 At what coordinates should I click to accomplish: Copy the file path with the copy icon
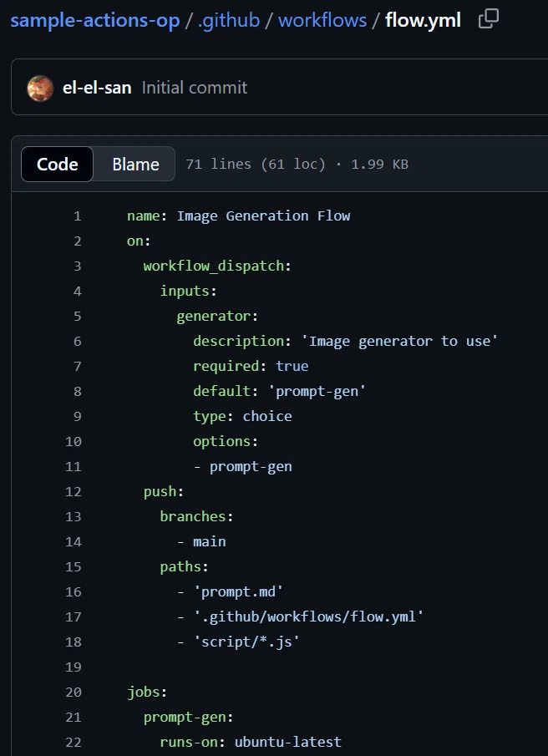(488, 20)
